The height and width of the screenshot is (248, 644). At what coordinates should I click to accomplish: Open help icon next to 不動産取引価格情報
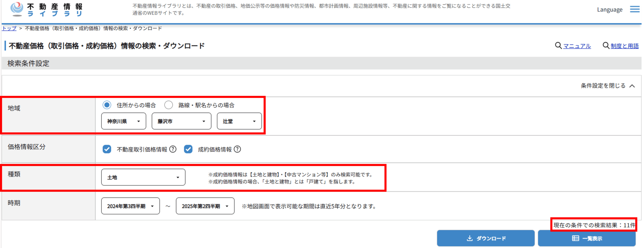(173, 149)
